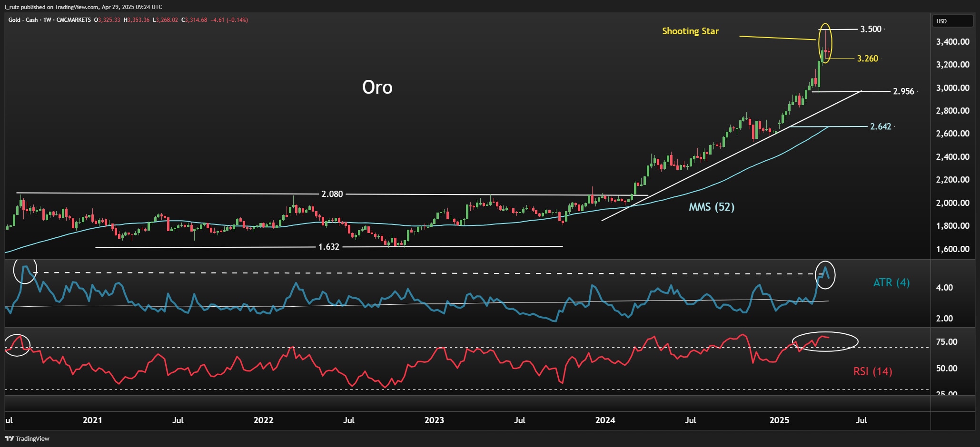Select the 2.080 resistance line label
Screen dimensions: 980x447
click(x=332, y=194)
